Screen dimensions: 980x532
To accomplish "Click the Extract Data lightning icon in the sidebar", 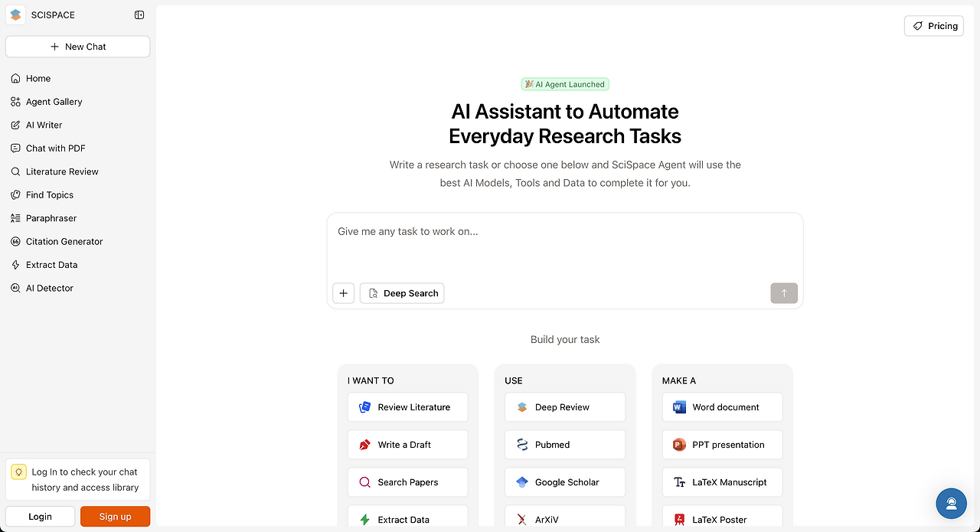I will (x=15, y=265).
